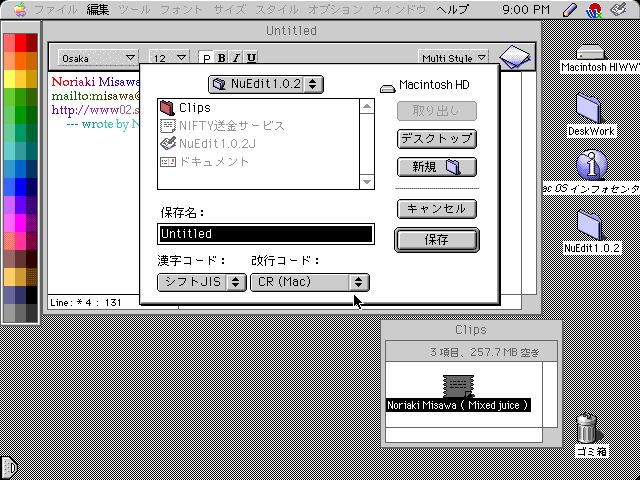Click the pencil icon in the menu bar
Viewport: 640px width, 480px height.
(x=569, y=9)
